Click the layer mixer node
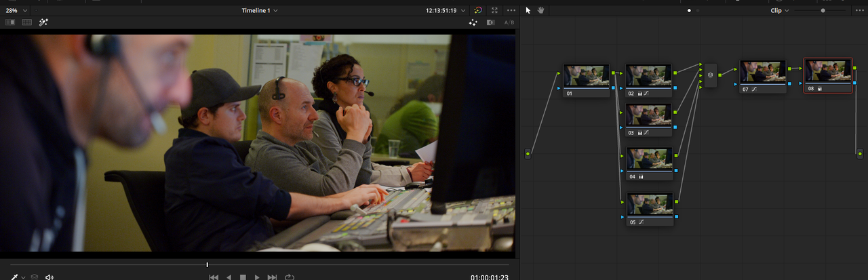 (x=711, y=75)
